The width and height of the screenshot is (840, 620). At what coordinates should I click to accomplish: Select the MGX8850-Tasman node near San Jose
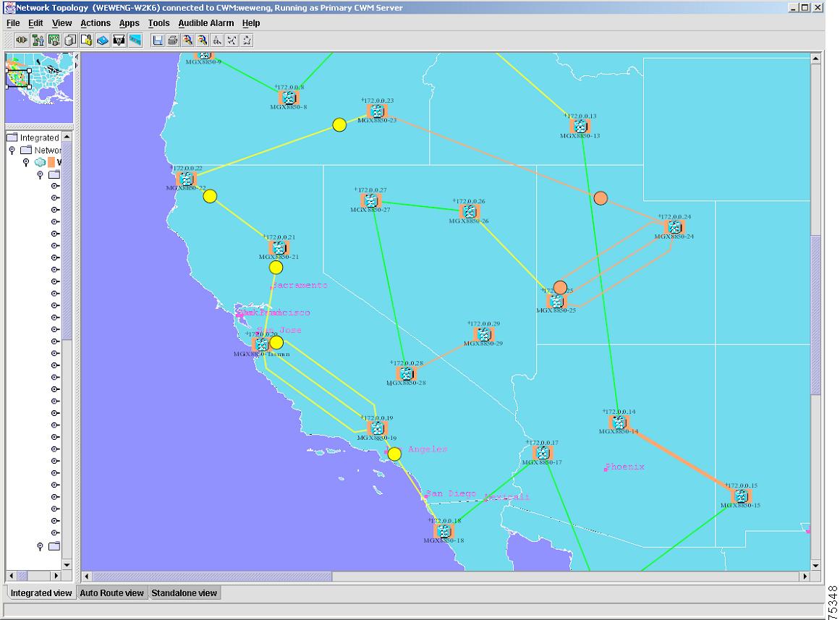[261, 344]
